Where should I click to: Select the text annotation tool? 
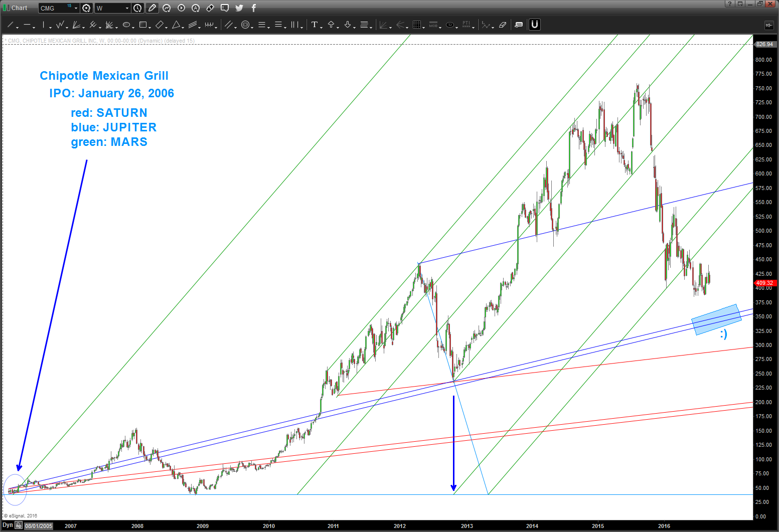coord(315,25)
